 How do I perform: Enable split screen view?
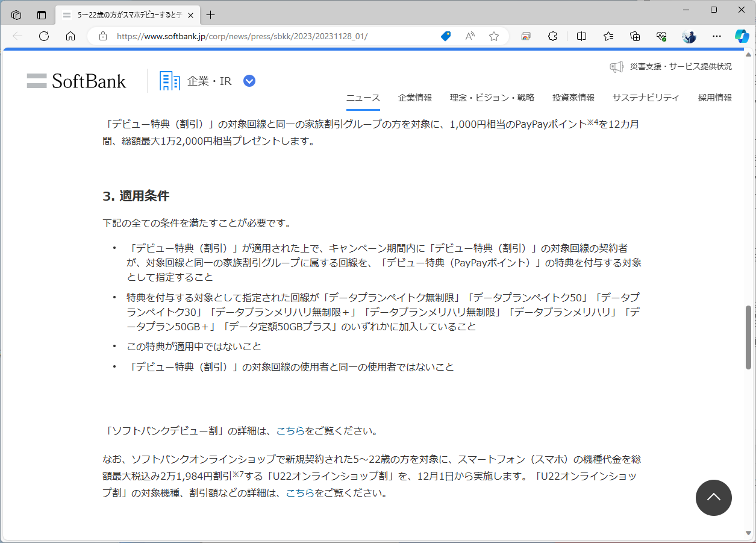click(581, 36)
